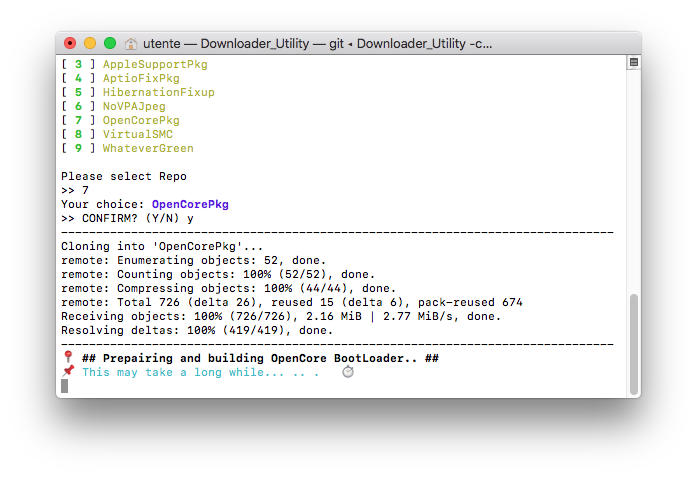697x478 pixels.
Task: Click the green number 3 in brackets
Action: point(78,64)
